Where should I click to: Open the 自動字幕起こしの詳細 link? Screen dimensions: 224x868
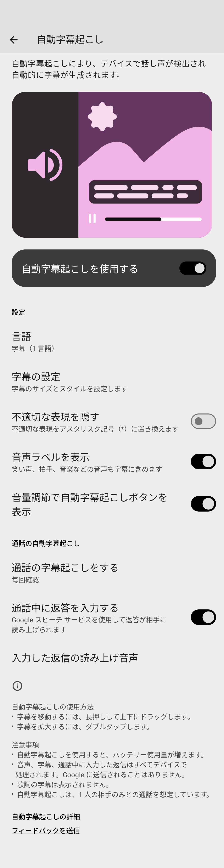(46, 816)
